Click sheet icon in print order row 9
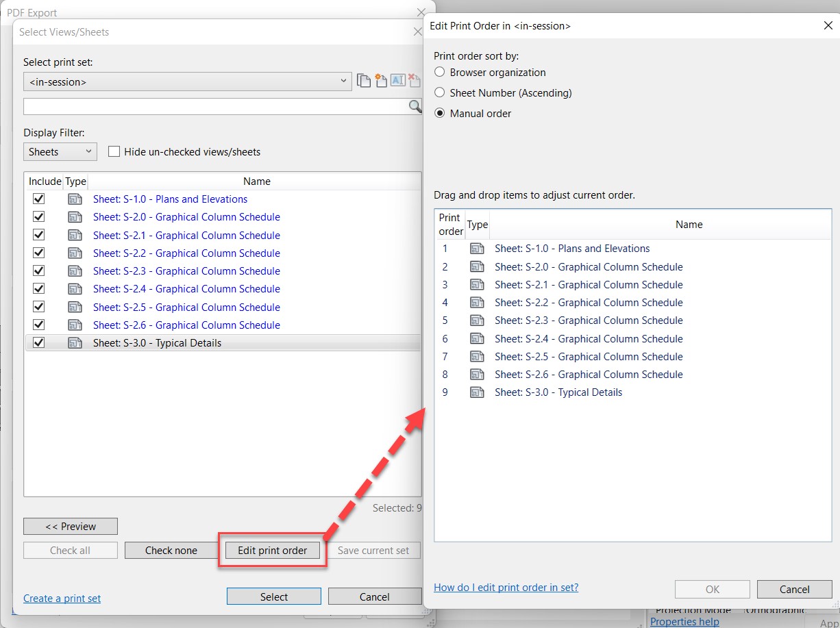Screen dimensions: 840x628 [477, 392]
